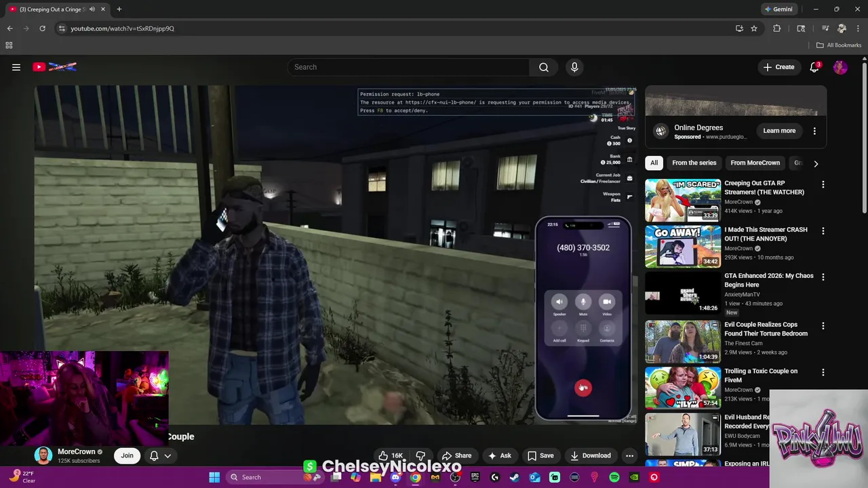Select the All filter chip

tap(654, 163)
